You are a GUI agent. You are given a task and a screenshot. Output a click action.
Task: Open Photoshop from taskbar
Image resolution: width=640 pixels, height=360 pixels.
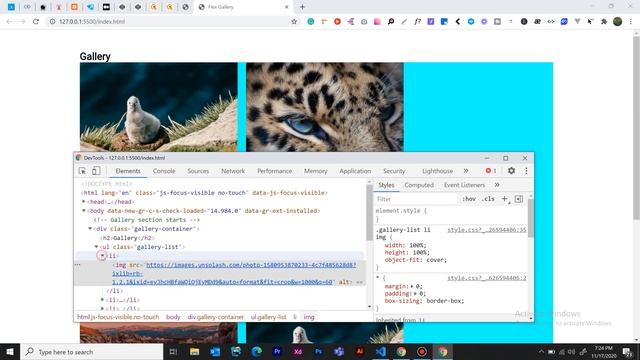318,351
